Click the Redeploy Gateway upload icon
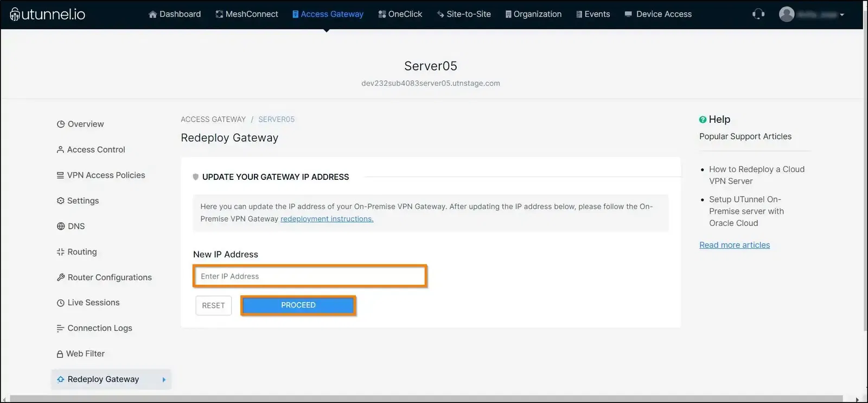Viewport: 868px width, 403px height. (x=61, y=379)
